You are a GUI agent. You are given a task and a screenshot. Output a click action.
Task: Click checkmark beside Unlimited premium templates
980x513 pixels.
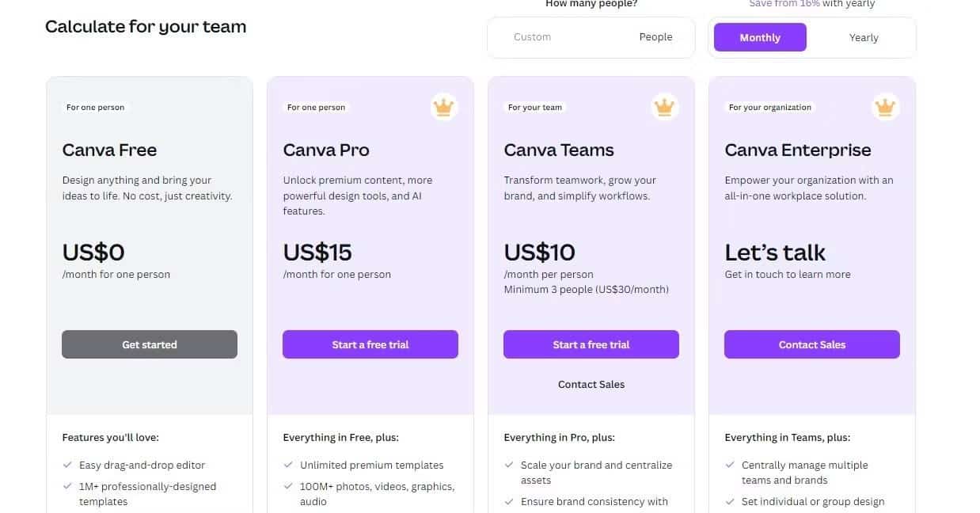pyautogui.click(x=288, y=465)
